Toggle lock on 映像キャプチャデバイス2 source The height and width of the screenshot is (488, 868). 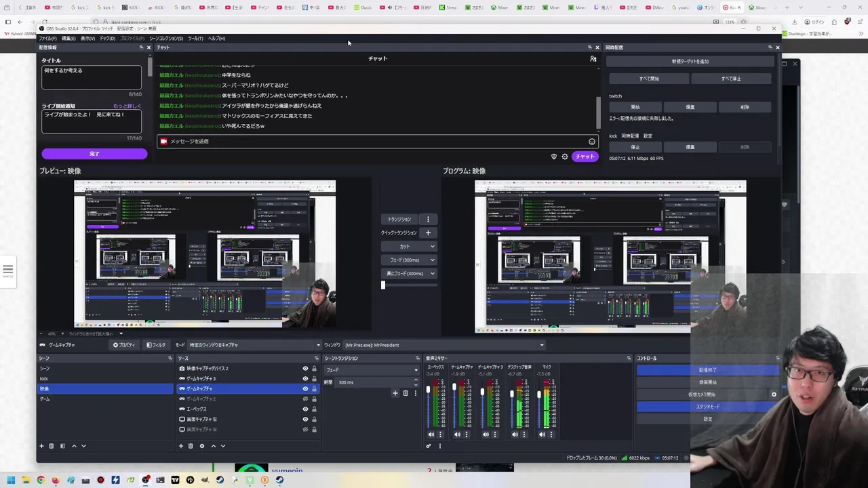[314, 369]
